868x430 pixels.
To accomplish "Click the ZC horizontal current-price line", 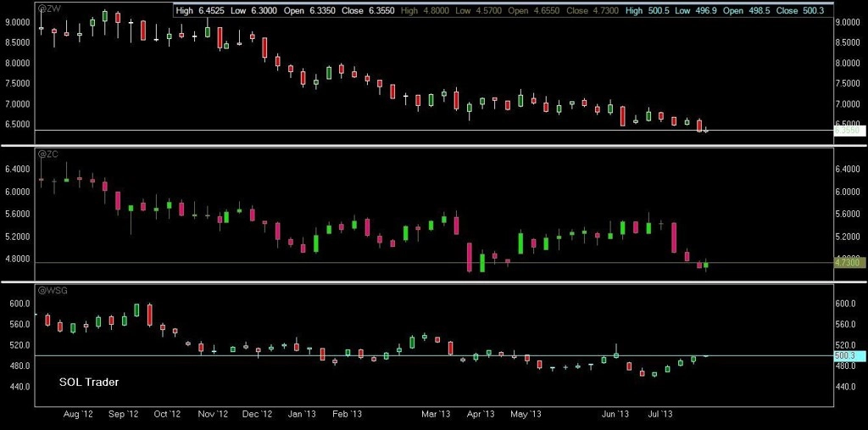I will 434,263.
